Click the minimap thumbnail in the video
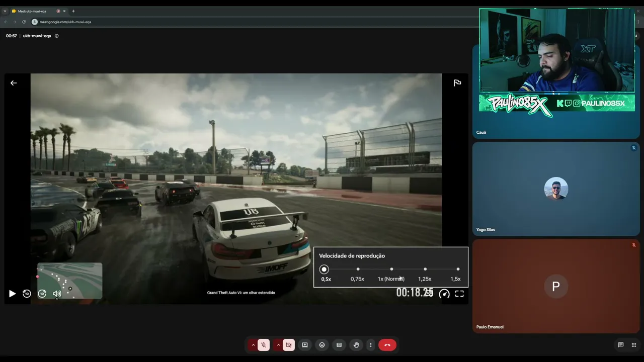Viewport: 644px width, 362px height. pos(70,281)
